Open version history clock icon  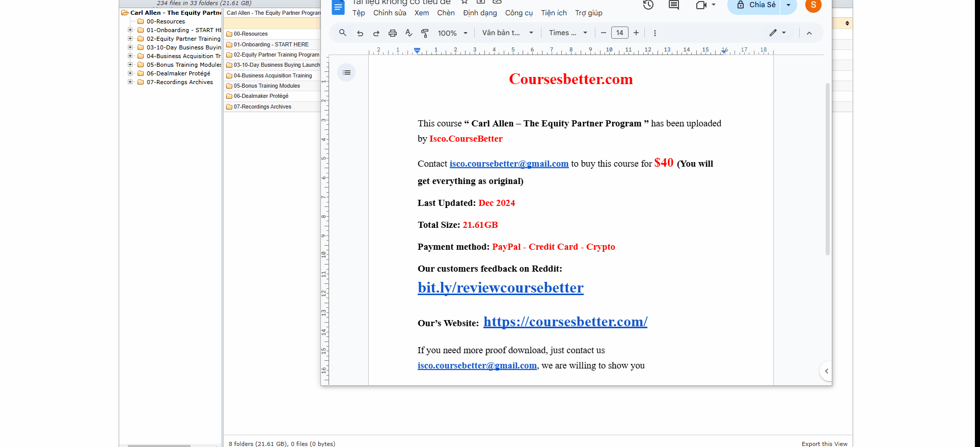point(648,5)
